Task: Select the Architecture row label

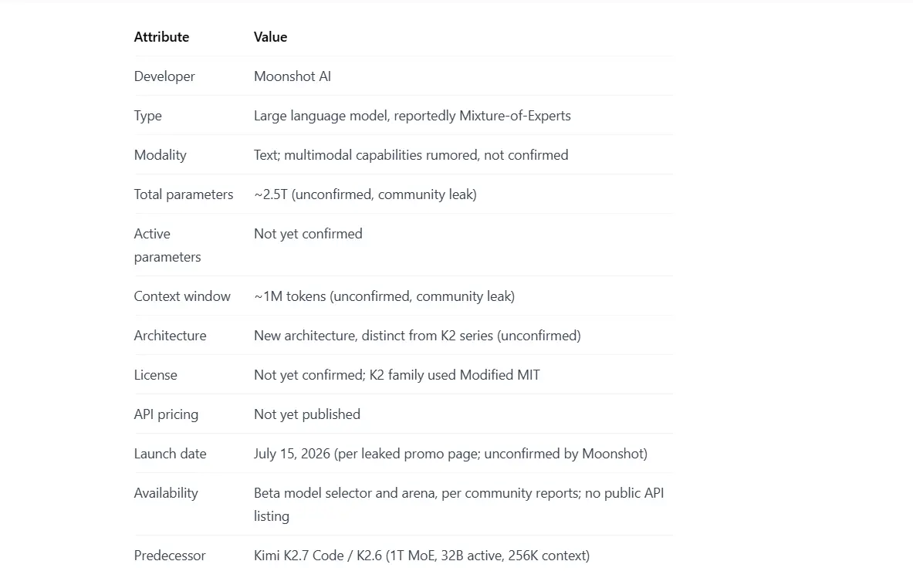Action: tap(170, 336)
